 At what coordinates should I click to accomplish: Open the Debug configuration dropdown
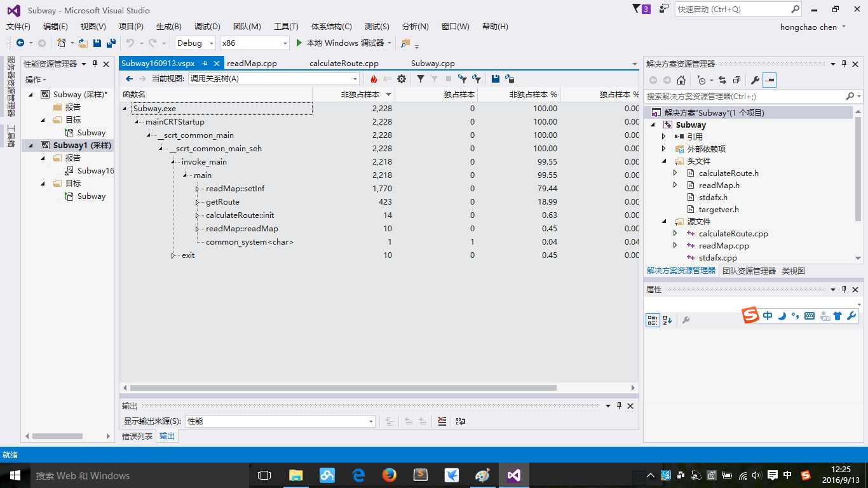(x=212, y=43)
